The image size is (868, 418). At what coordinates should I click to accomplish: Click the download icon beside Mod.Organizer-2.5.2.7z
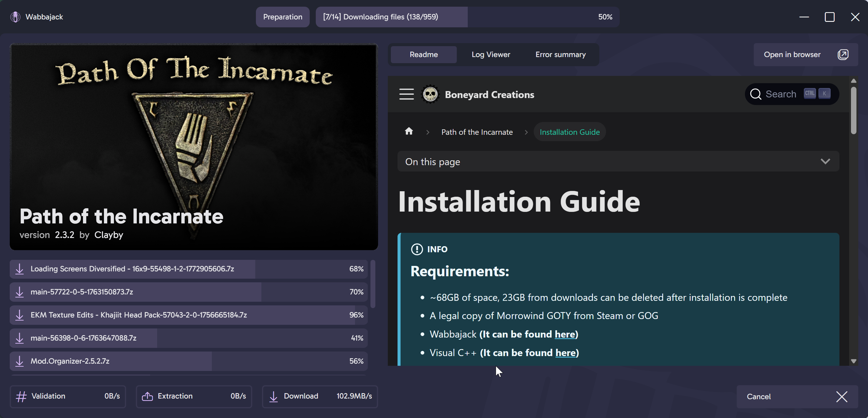point(19,361)
